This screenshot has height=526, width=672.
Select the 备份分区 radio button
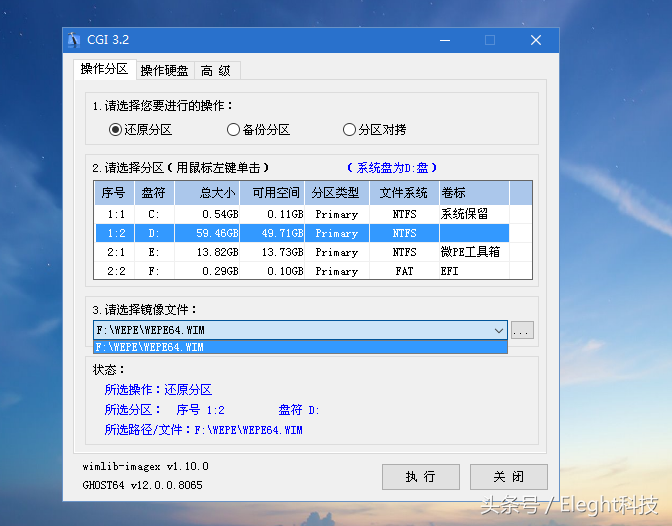(x=233, y=129)
